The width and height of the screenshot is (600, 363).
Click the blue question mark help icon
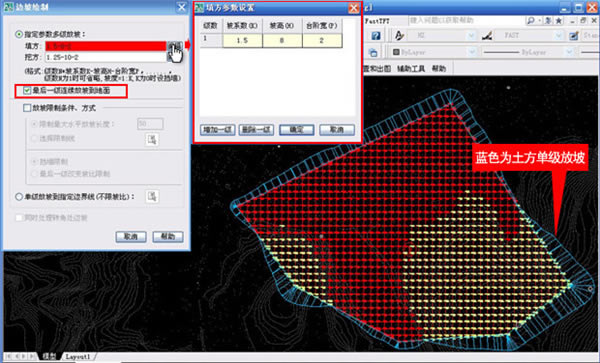point(376,36)
